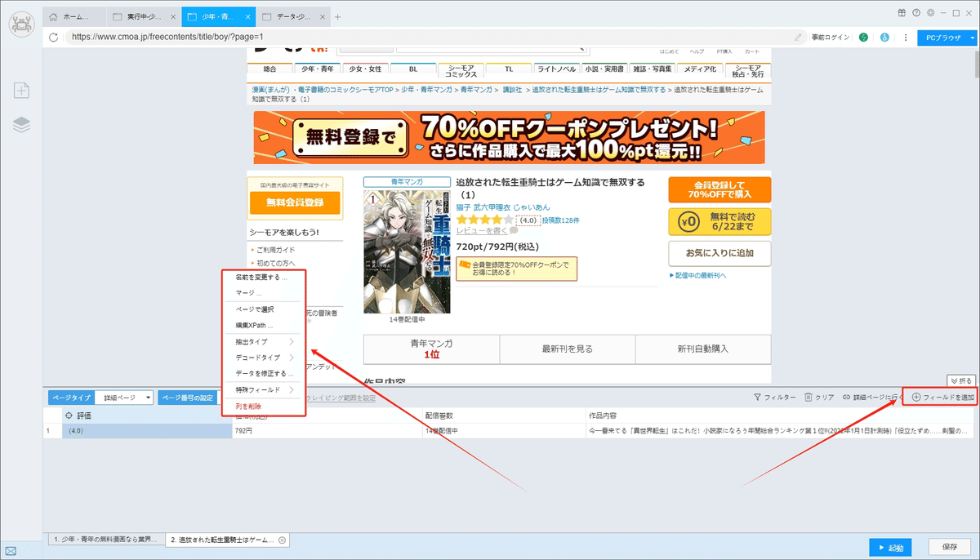Click the 保存 save button
This screenshot has width=980, height=560.
tap(950, 546)
